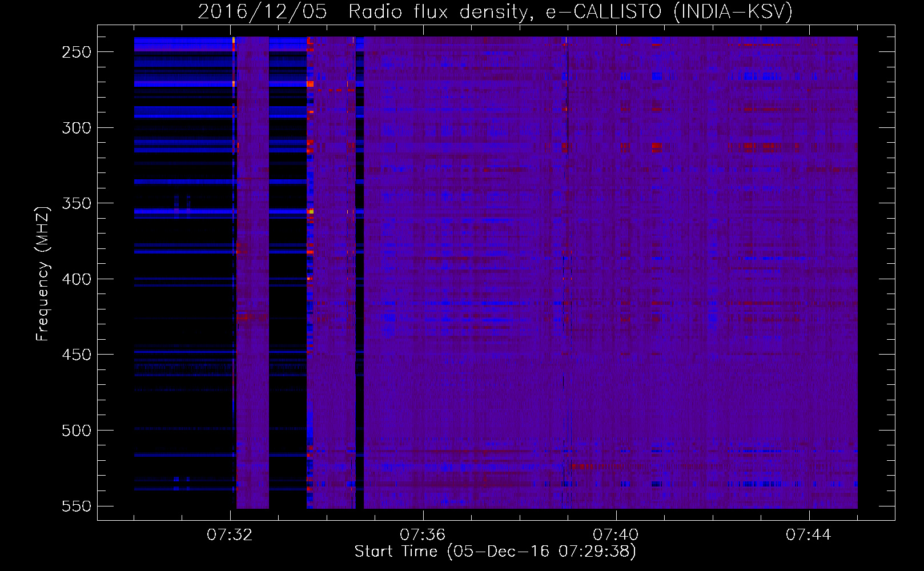This screenshot has height=571, width=924.
Task: Click the '250' frequency tick label
Action: (77, 52)
